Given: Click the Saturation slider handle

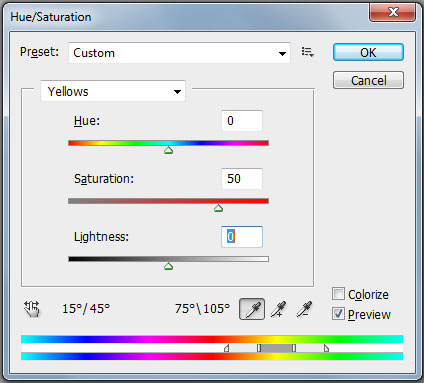Looking at the screenshot, I should 218,208.
